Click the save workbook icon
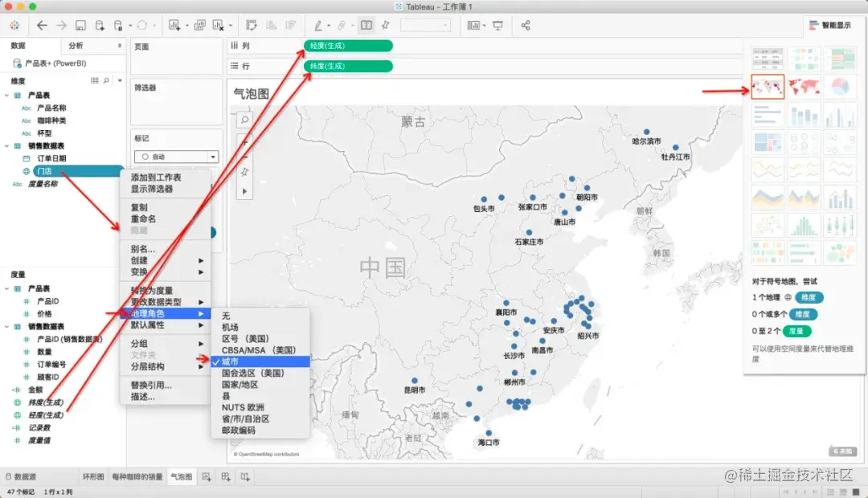 81,26
